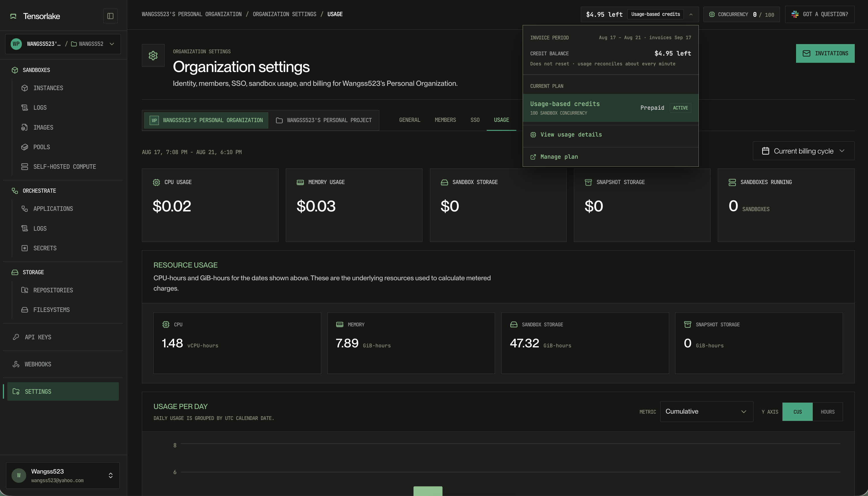Click the Filesystems drive icon

pos(24,310)
